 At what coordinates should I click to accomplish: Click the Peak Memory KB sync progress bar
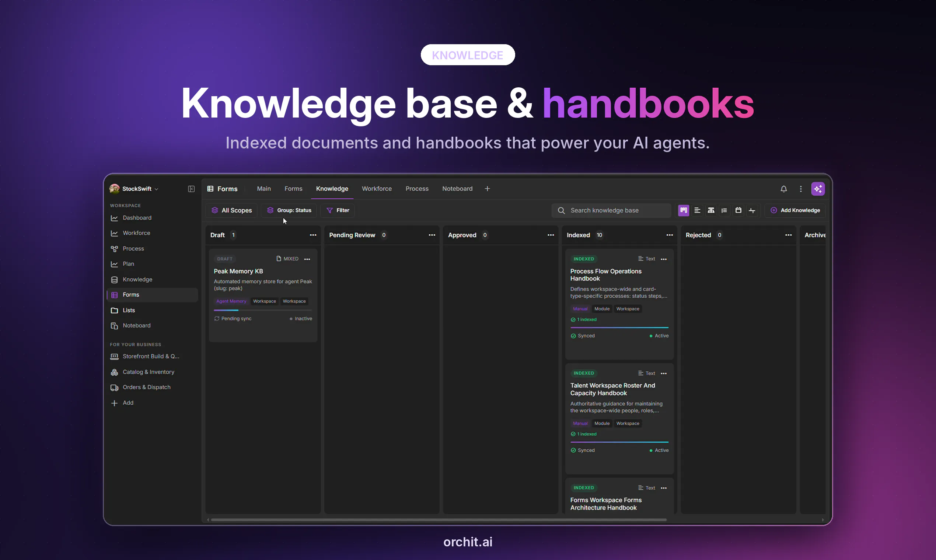(x=263, y=310)
